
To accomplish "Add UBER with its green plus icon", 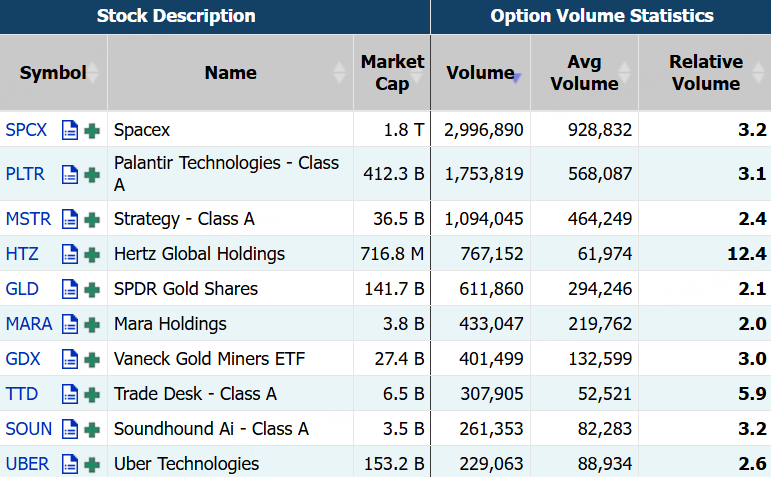I will point(92,465).
